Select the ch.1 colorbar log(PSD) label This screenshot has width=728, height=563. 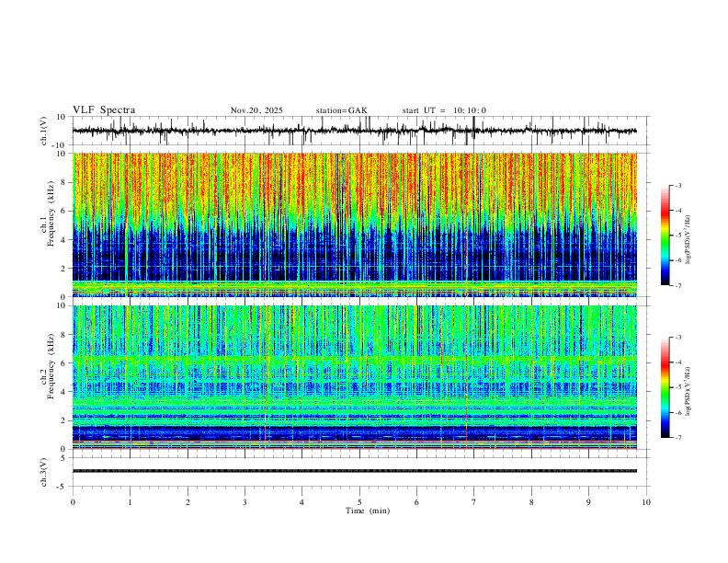pyautogui.click(x=688, y=239)
